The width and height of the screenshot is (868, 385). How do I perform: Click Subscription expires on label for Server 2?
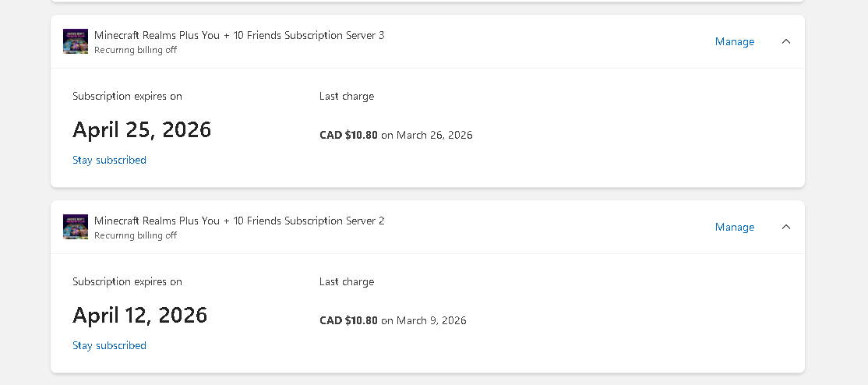click(127, 281)
